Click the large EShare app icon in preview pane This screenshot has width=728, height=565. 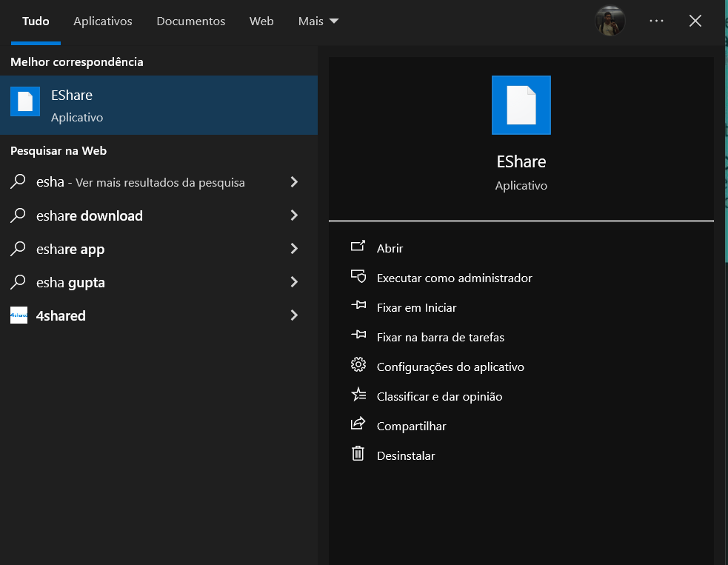click(521, 105)
